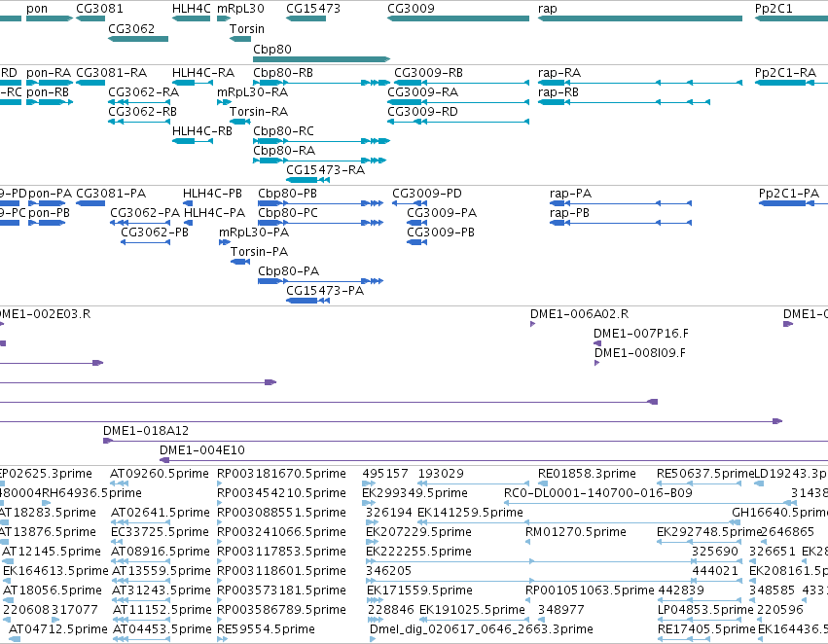The image size is (828, 644).
Task: Select EST AT09260.5prime label
Action: click(160, 473)
